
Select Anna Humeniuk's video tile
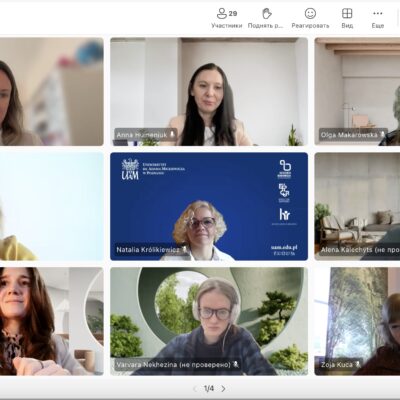[209, 91]
